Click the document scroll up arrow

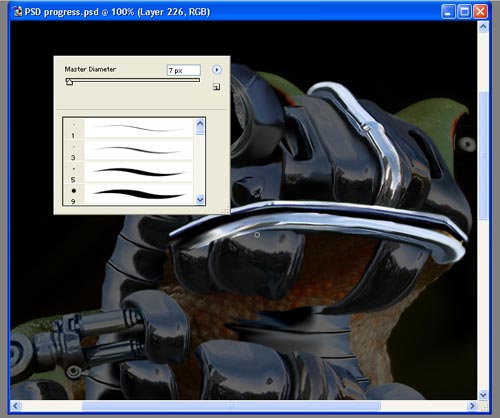point(483,27)
